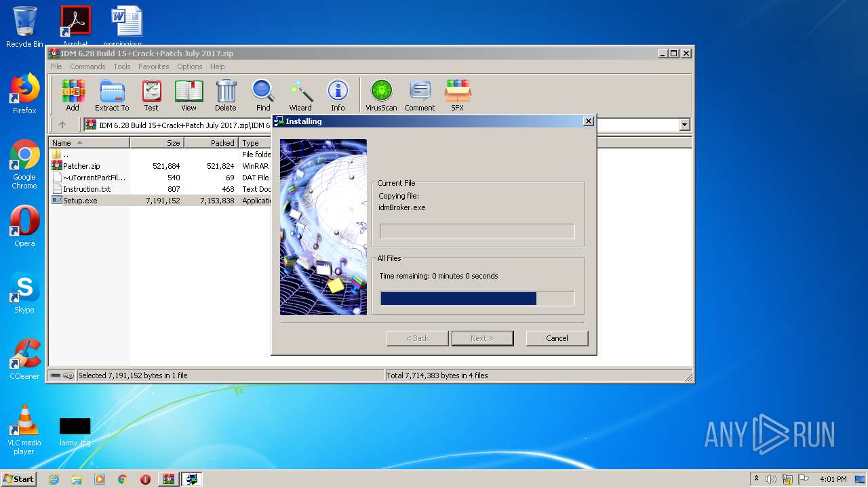Go up one folder using arrow icon

point(62,125)
